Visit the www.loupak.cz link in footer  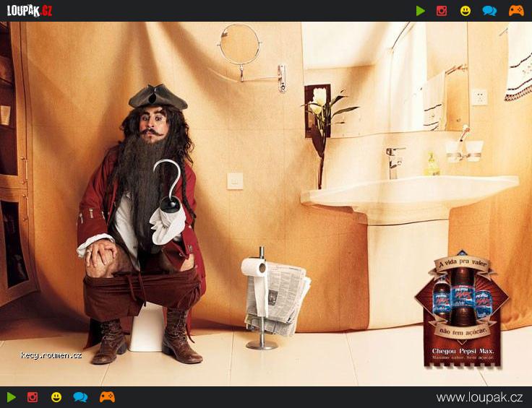pyautogui.click(x=479, y=397)
